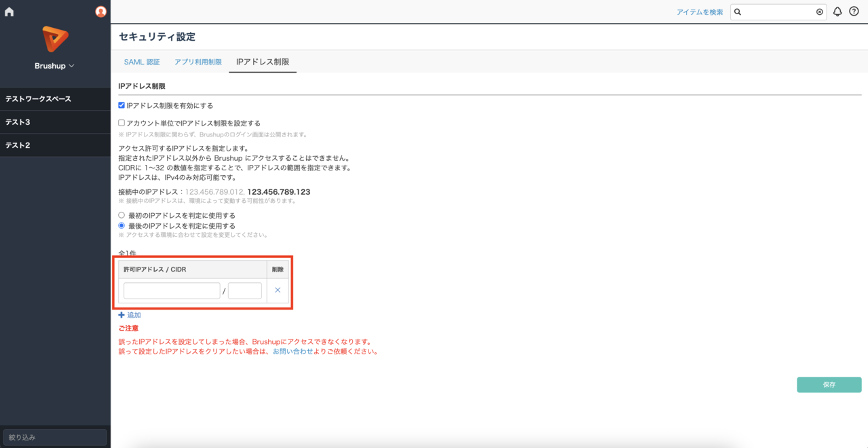868x448 pixels.
Task: Click the Brushup logo
Action: point(55,43)
